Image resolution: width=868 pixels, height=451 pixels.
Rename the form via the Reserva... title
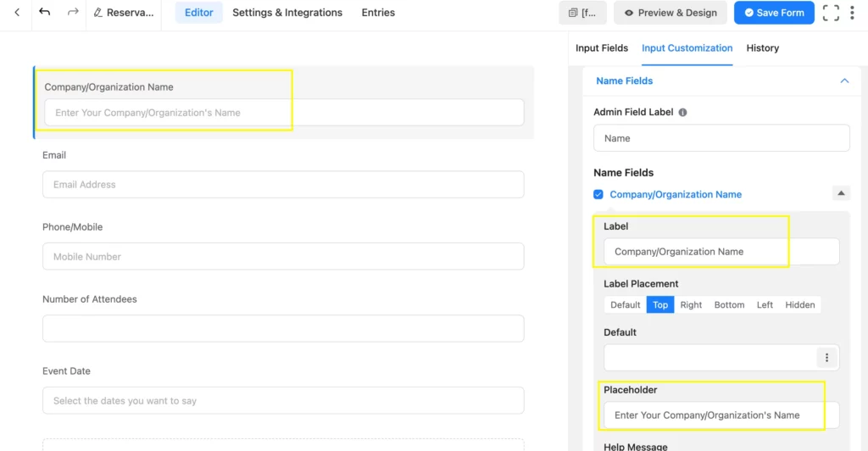tap(124, 12)
